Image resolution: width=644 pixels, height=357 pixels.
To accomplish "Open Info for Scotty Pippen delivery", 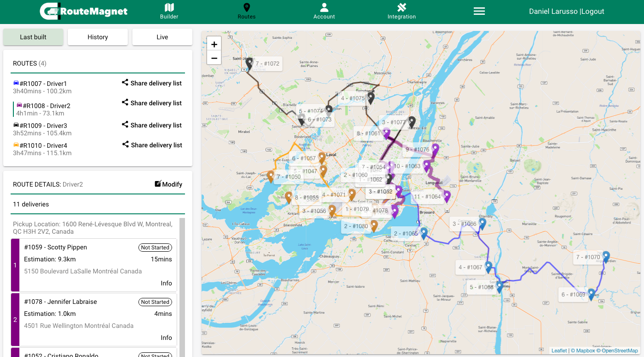I will click(167, 283).
